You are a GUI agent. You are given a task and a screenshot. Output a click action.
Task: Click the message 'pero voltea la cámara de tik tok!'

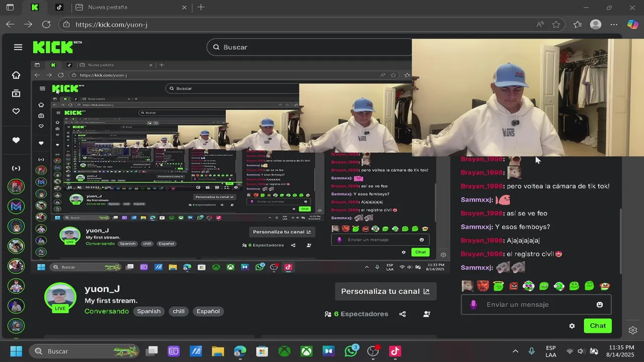558,186
